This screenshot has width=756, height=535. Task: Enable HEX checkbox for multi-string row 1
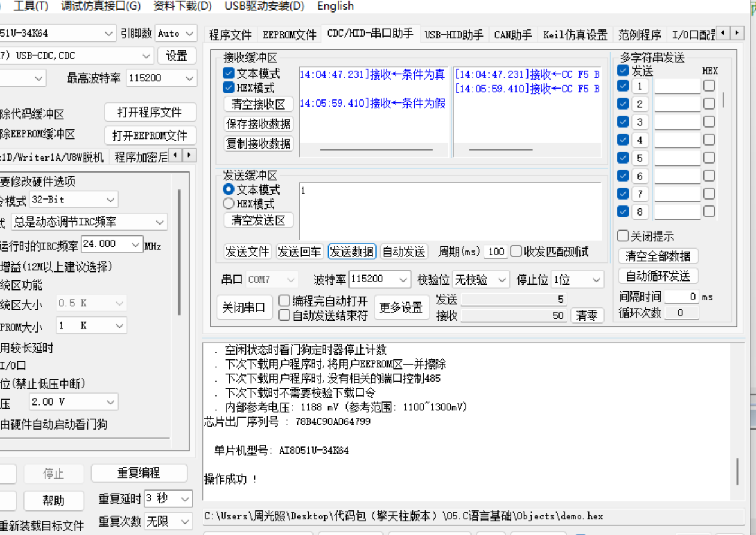coord(709,86)
